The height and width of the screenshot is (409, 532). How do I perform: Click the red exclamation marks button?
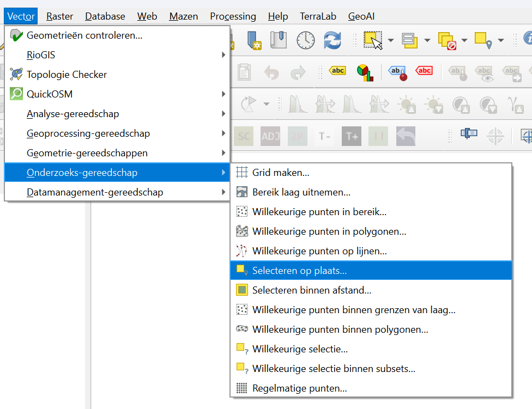[378, 136]
